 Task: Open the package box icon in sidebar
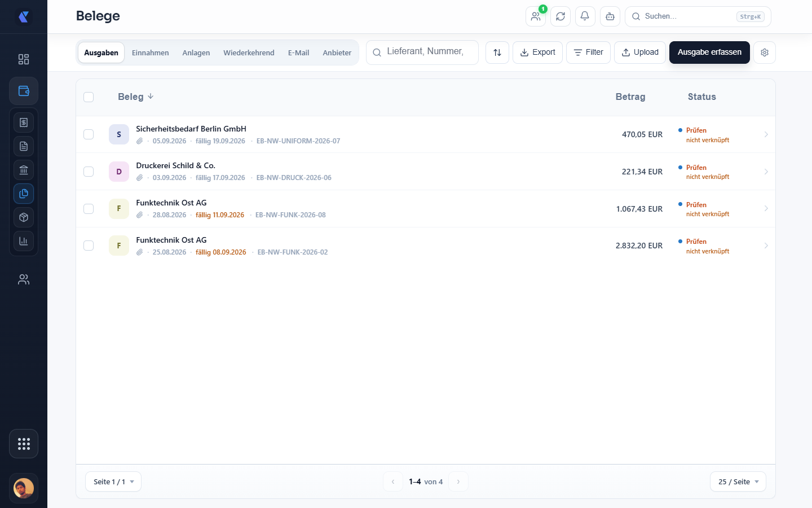[x=24, y=217]
